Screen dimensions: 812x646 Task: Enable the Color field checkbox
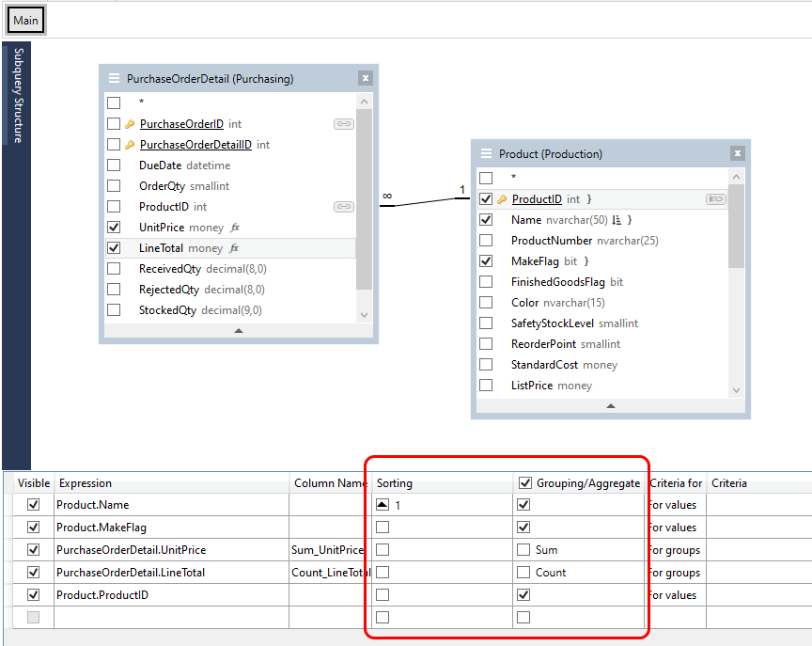pyautogui.click(x=486, y=302)
